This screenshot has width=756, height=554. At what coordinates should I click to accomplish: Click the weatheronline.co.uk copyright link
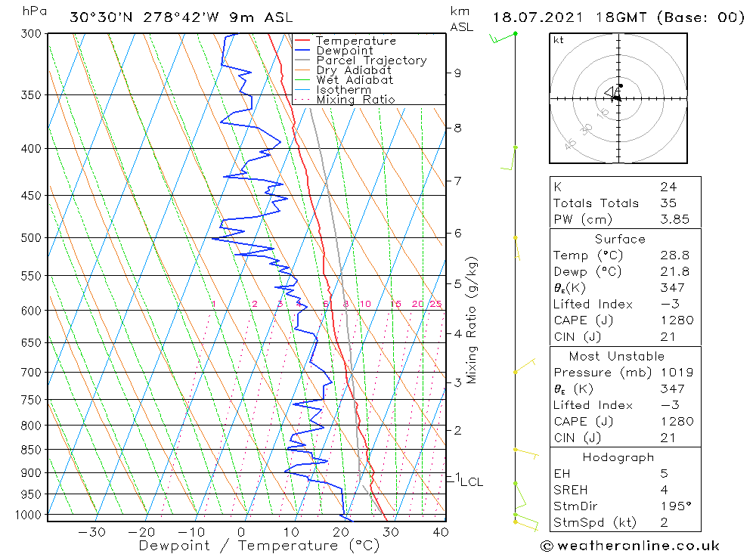[631, 546]
